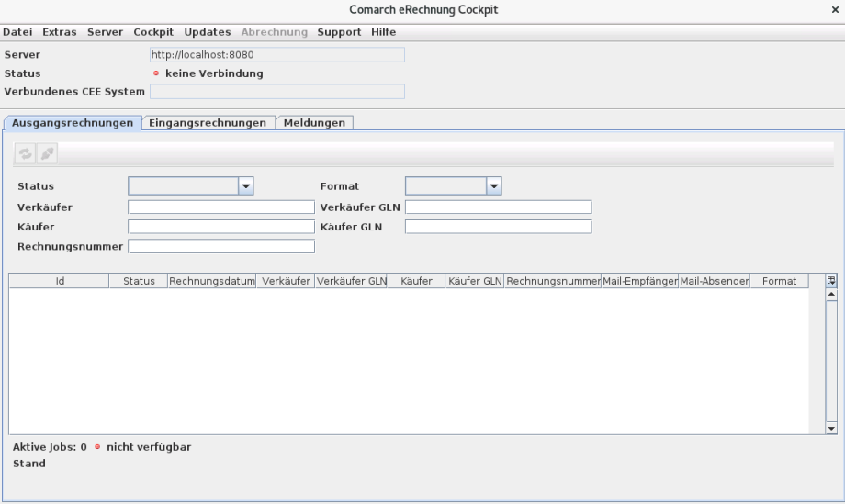This screenshot has height=504, width=845.
Task: Switch to the Eingangsrechnungen tab
Action: (208, 123)
